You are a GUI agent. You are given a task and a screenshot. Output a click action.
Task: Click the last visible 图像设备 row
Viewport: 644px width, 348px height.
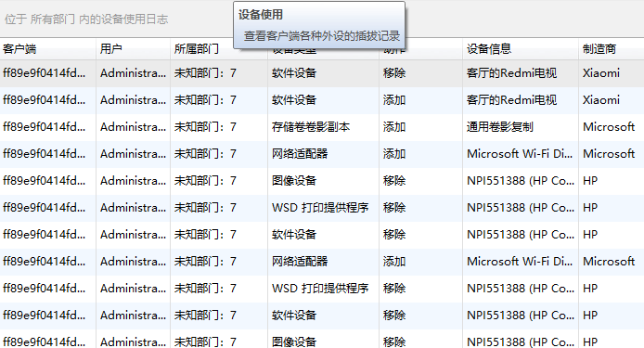tap(322, 341)
